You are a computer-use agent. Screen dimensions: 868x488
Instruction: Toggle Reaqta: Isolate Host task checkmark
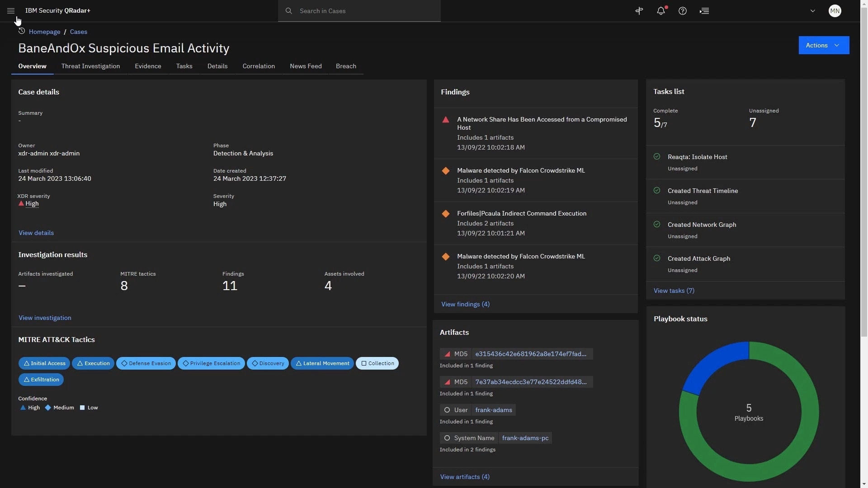[657, 157]
